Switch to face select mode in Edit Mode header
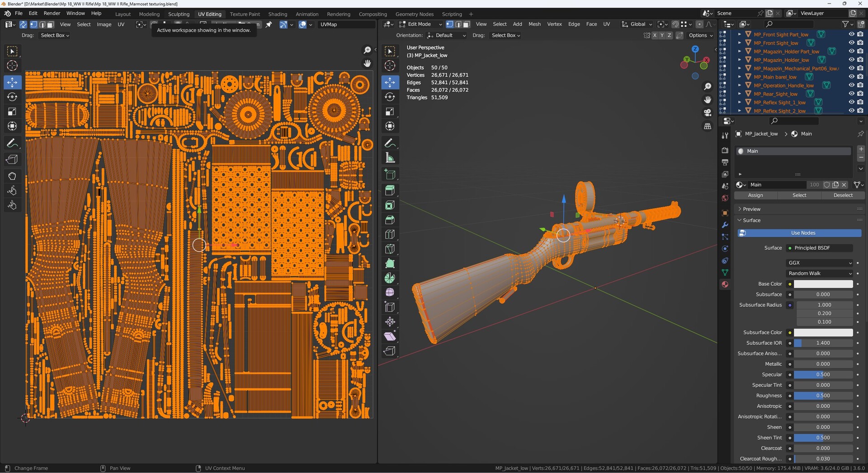The width and height of the screenshot is (868, 473). point(467,24)
